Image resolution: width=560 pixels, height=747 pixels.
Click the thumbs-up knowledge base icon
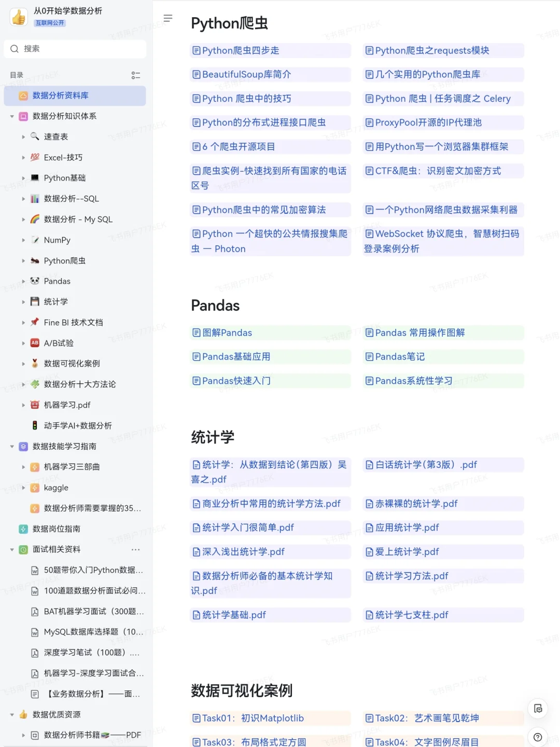18,18
